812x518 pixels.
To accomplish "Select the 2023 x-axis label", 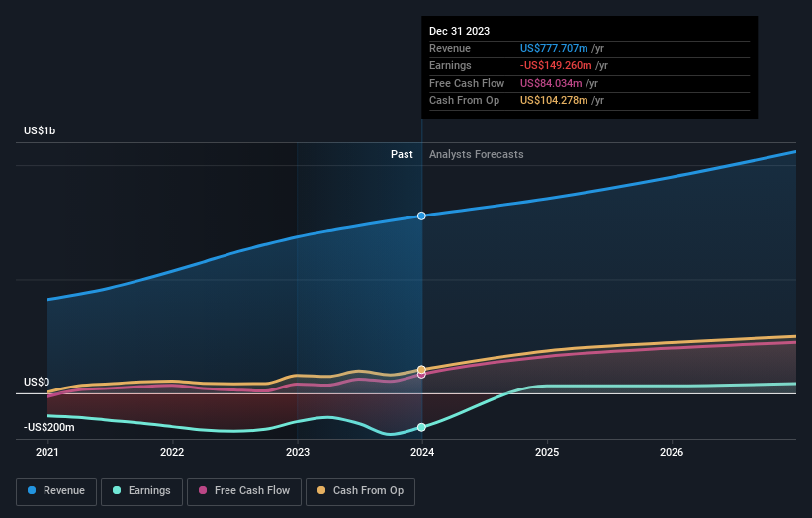I will pos(298,453).
